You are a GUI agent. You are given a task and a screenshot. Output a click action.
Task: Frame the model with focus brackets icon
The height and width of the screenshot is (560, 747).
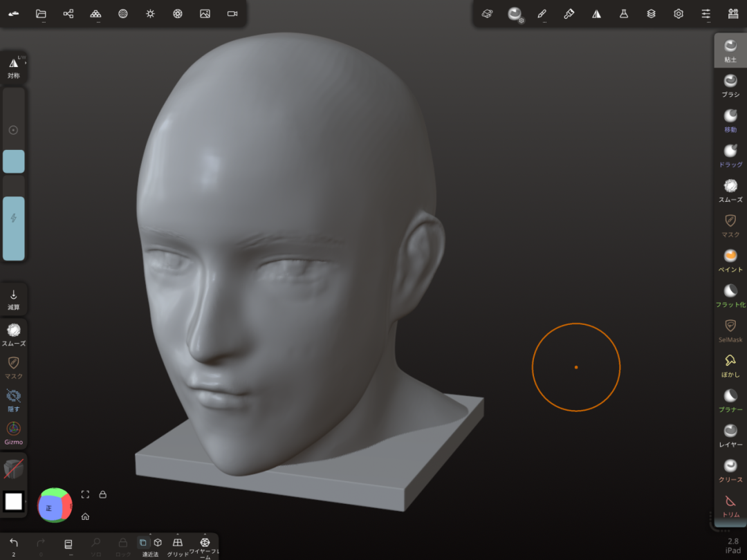point(85,494)
